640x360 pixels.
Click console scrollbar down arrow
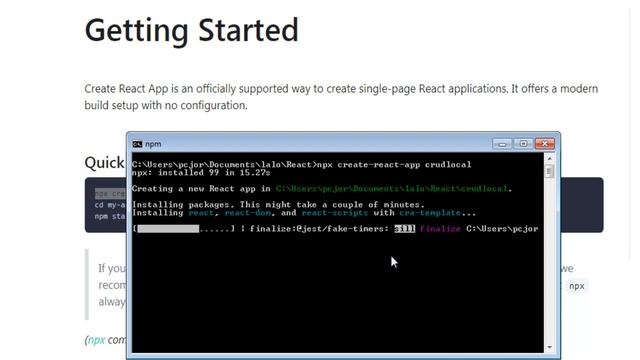[549, 347]
